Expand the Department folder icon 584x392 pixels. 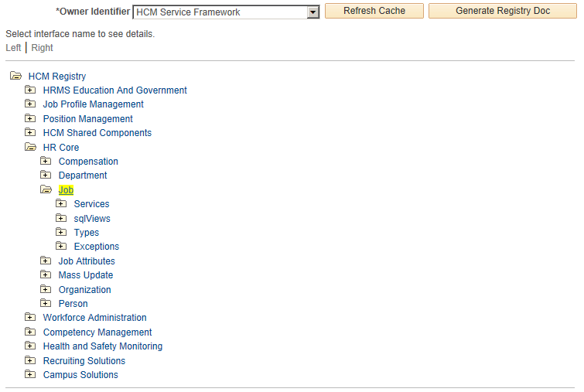46,175
